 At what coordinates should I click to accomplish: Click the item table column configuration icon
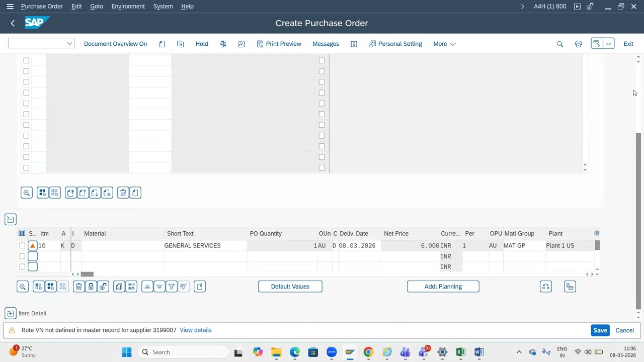[x=22, y=233]
